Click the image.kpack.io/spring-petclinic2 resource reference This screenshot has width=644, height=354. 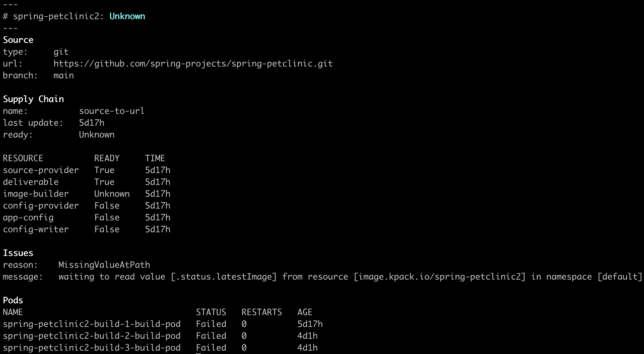[x=440, y=277]
